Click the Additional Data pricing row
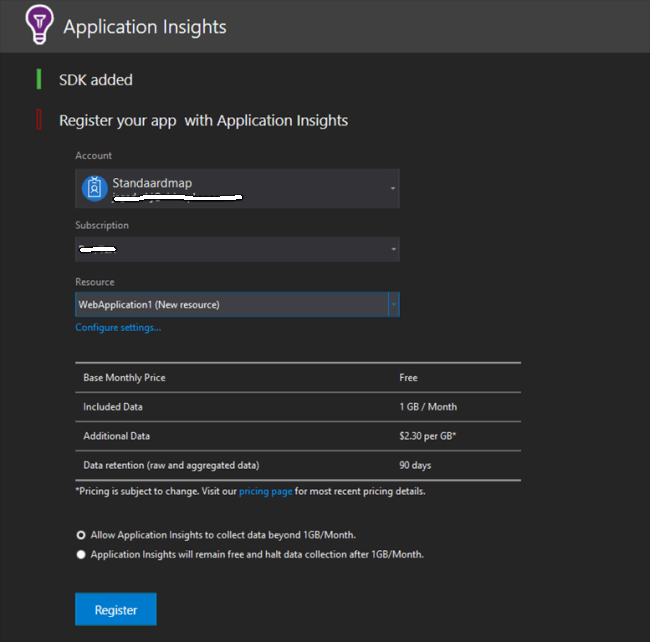 click(297, 436)
